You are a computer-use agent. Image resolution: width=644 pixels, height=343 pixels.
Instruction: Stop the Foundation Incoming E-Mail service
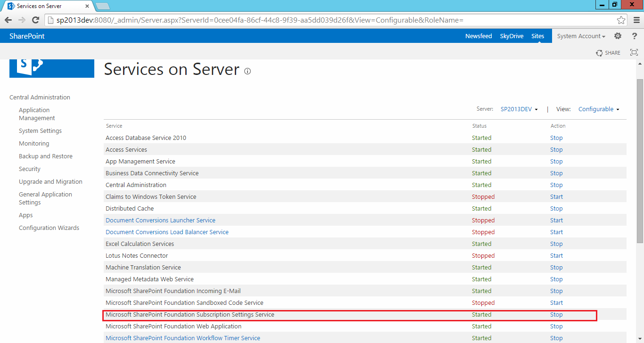556,291
